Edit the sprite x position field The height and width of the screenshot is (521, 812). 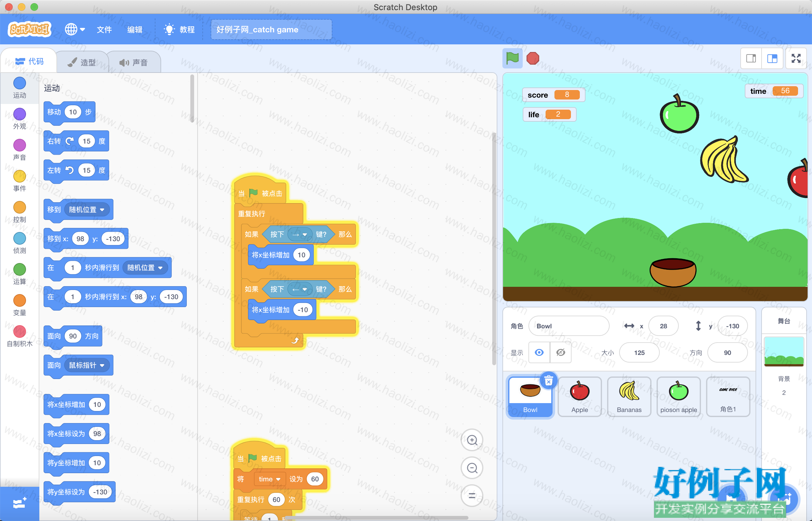663,326
